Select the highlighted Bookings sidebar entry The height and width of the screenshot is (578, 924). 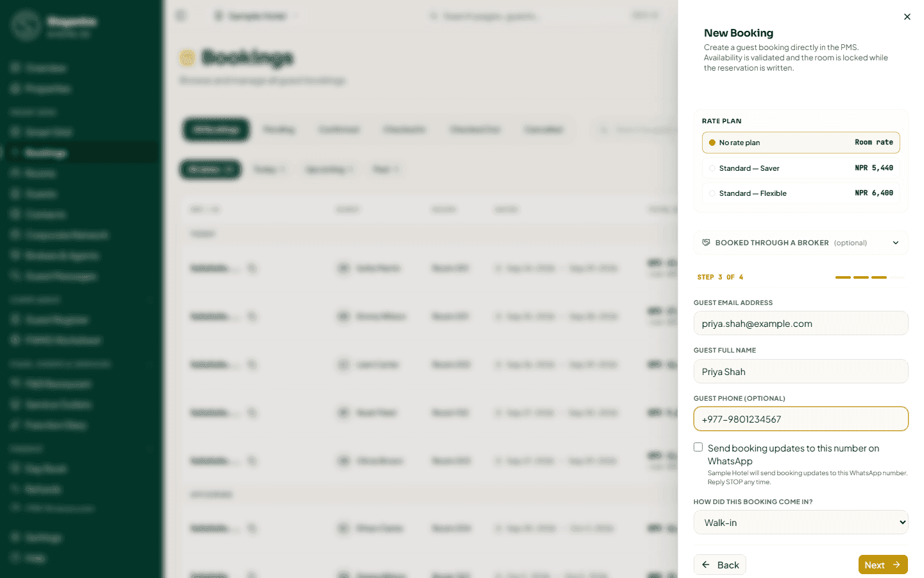tap(80, 153)
